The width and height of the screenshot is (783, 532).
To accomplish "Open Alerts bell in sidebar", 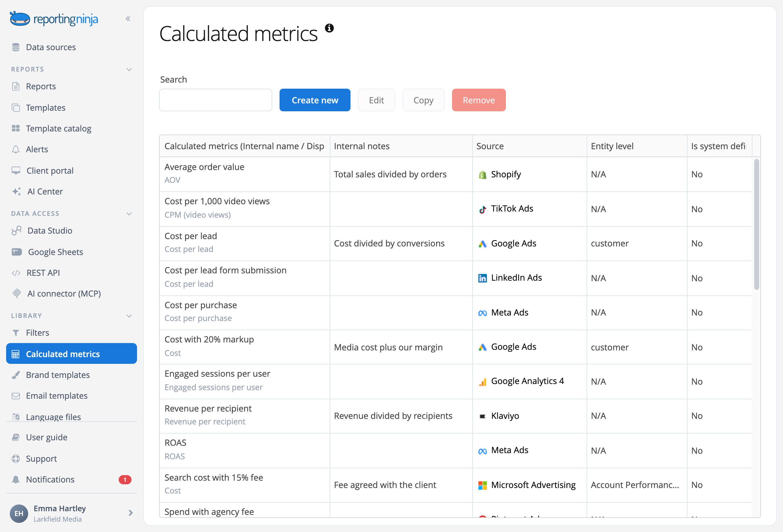I will tap(16, 149).
